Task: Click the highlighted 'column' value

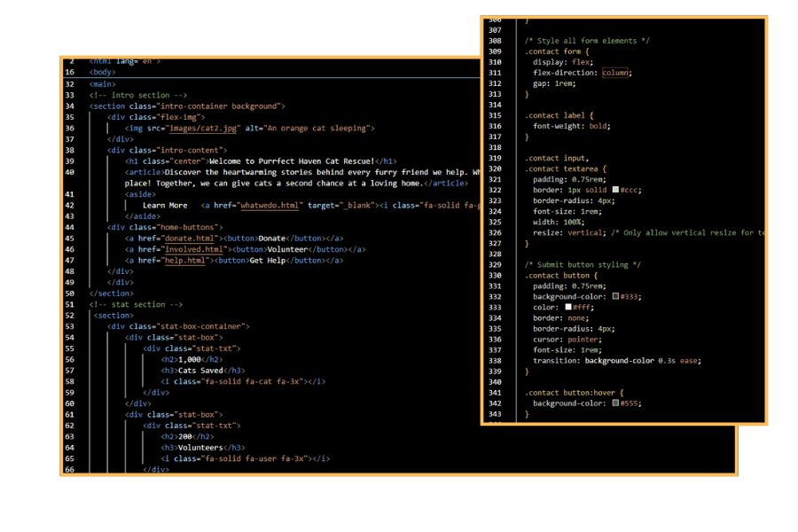Action: pos(616,73)
